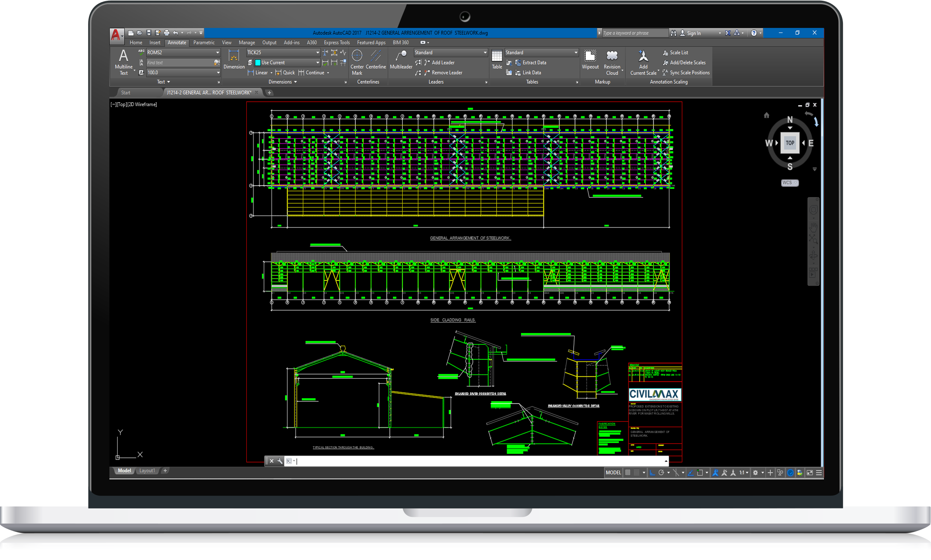Click the Plot printer icon

click(x=166, y=33)
